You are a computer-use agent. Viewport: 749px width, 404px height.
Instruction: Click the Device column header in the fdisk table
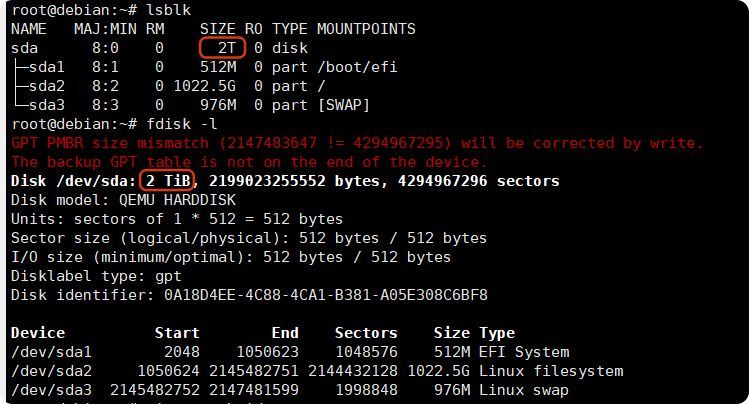click(x=37, y=332)
